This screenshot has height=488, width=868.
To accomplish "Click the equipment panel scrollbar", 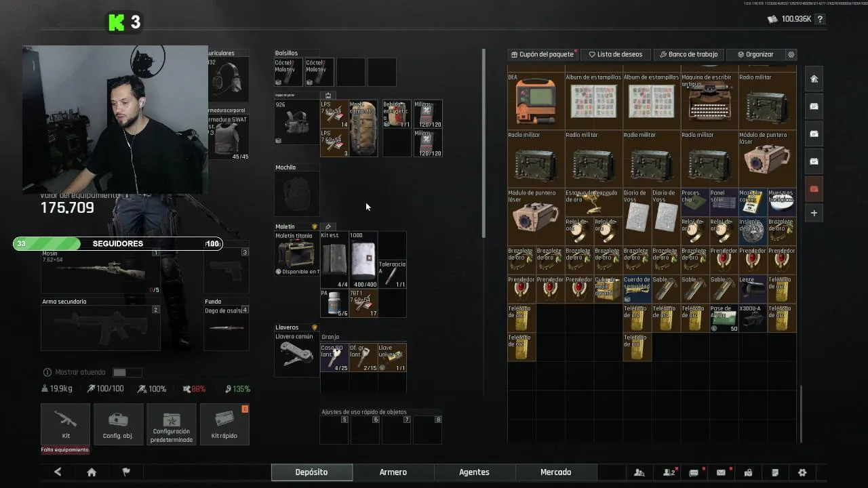I will click(x=484, y=142).
